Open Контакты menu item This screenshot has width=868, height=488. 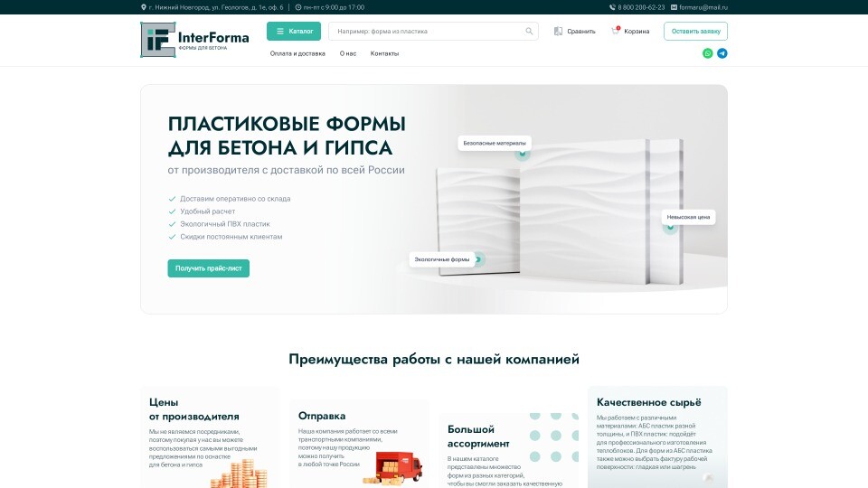[384, 53]
